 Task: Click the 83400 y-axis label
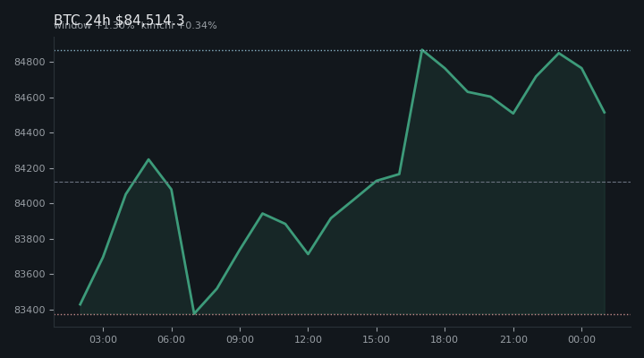(29, 310)
